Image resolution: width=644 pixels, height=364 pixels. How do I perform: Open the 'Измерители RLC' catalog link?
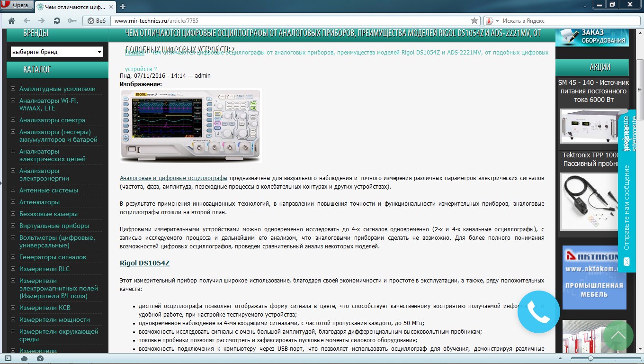tap(45, 269)
